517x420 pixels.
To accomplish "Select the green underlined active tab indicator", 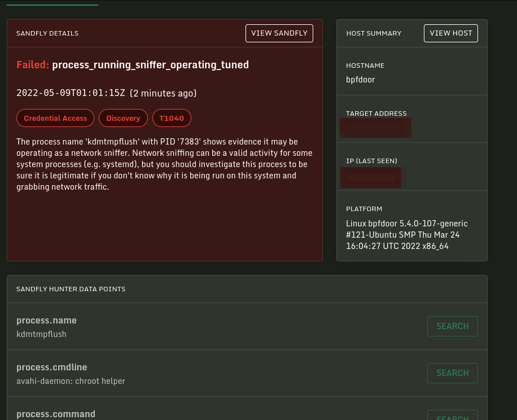I will tap(52, 5).
